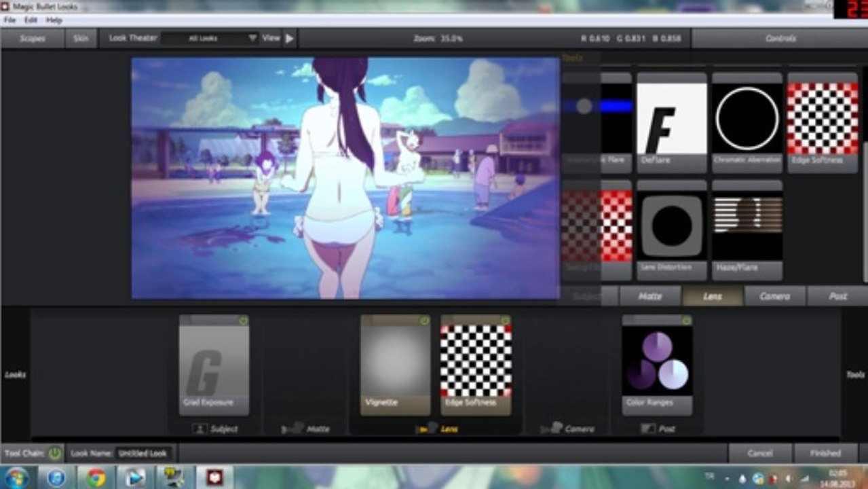
Task: Select the Lens section in tool chain
Action: pos(436,429)
